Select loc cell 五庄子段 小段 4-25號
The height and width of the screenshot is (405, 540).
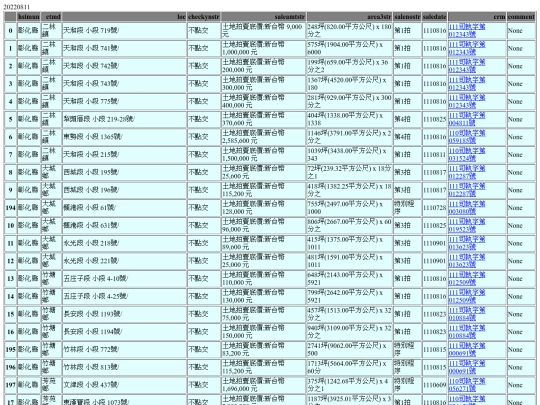click(x=124, y=297)
